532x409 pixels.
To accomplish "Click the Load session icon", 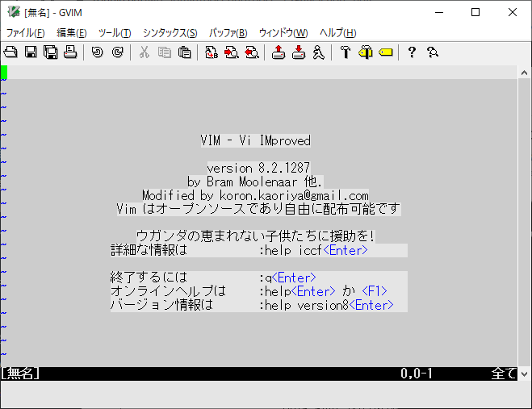I will tap(279, 52).
